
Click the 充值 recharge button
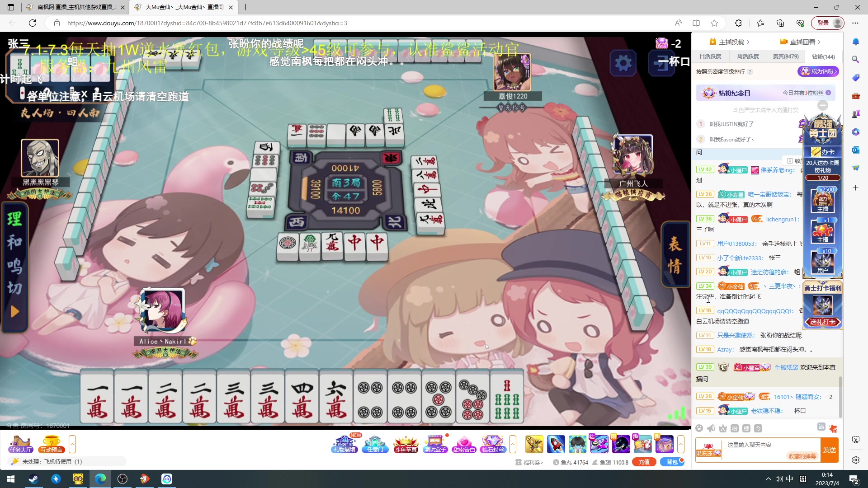[644, 462]
